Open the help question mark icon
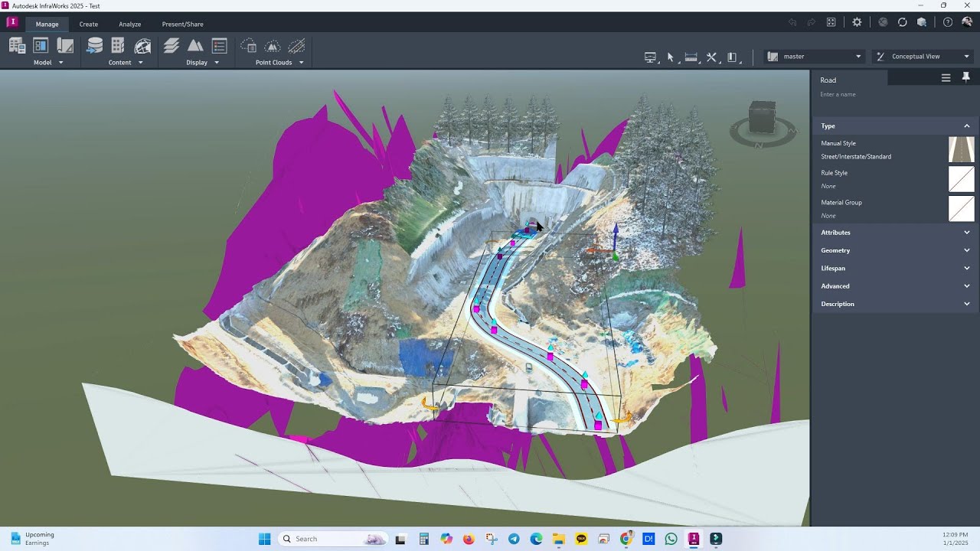Image resolution: width=980 pixels, height=551 pixels. pos(948,22)
